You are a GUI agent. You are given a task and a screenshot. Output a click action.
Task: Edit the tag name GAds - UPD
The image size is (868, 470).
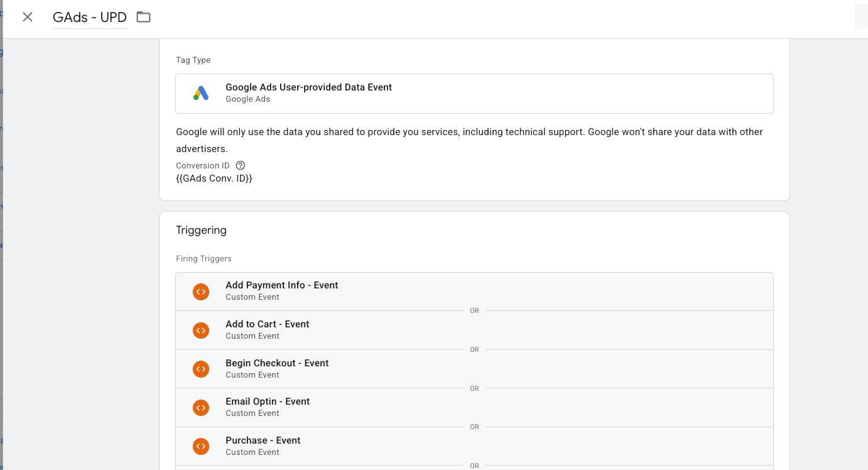pyautogui.click(x=89, y=17)
